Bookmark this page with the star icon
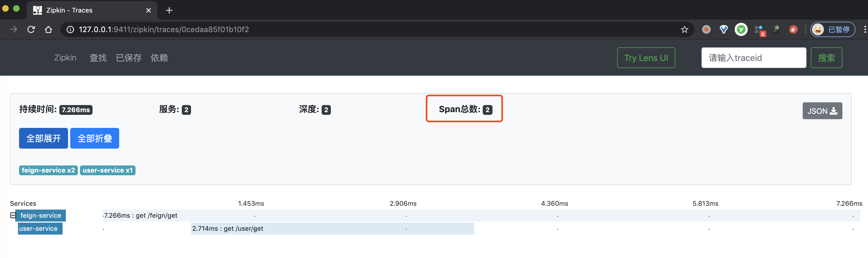This screenshot has height=258, width=868. click(684, 30)
